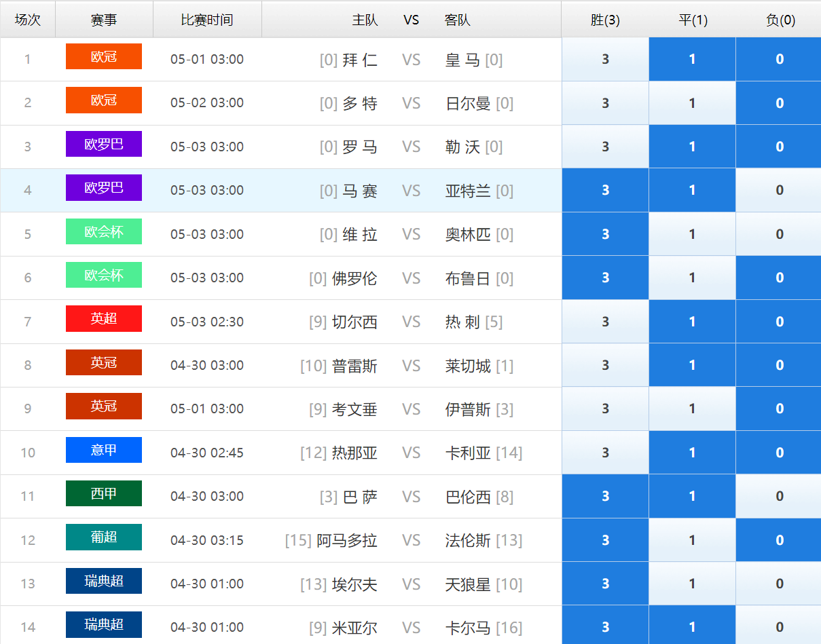Click match time 04-30 03:15
This screenshot has width=821, height=644.
pyautogui.click(x=207, y=540)
